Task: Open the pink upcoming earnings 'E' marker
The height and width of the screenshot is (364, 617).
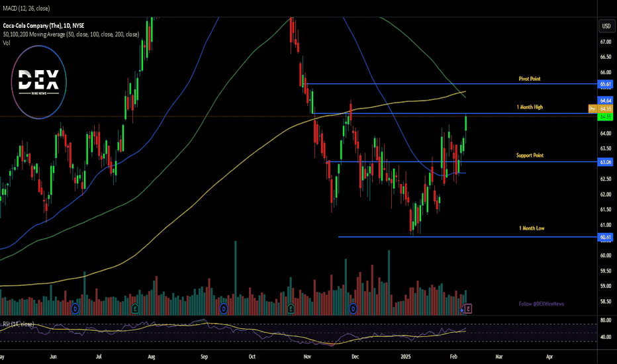Action: (x=468, y=309)
